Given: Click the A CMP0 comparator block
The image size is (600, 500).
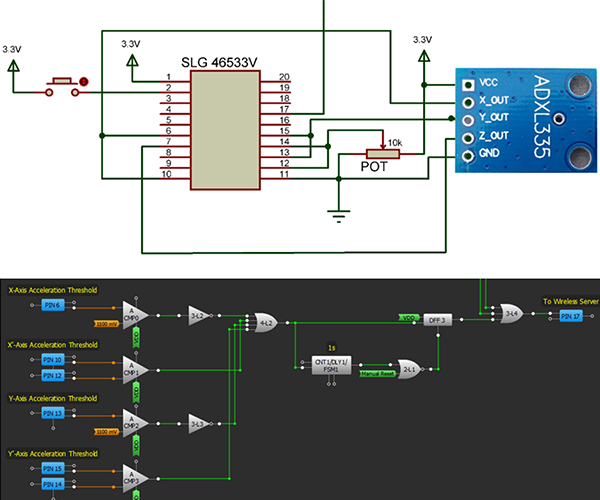Looking at the screenshot, I should tap(135, 315).
